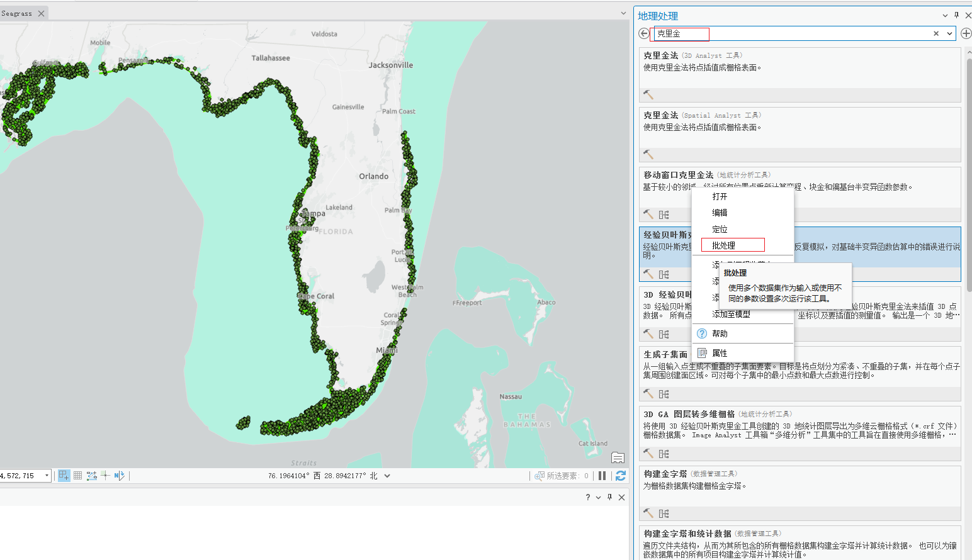Click the Help question-mark icon in context menu
Viewport: 972px width, 560px height.
(x=701, y=333)
